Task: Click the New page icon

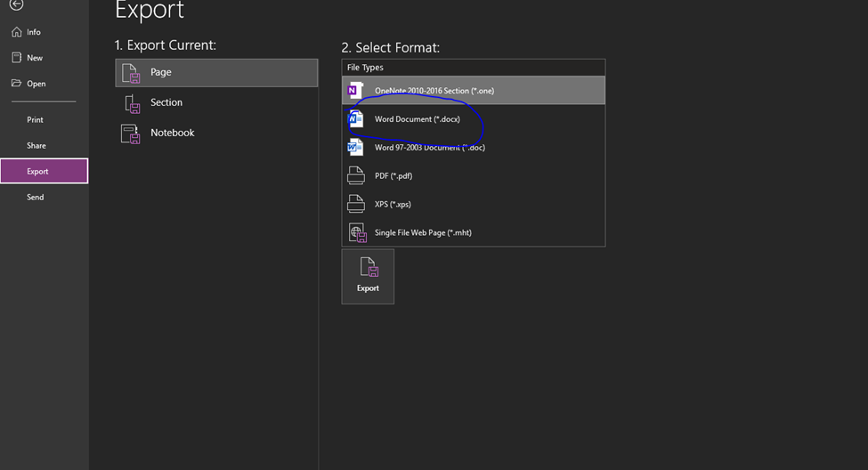Action: [17, 58]
